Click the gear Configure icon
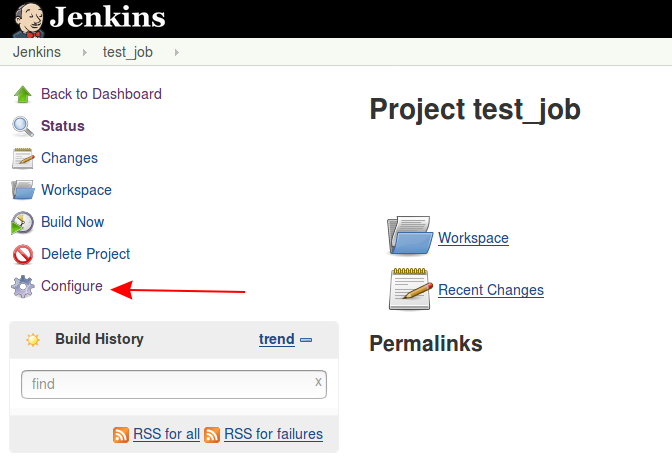Image resolution: width=672 pixels, height=467 pixels. pyautogui.click(x=23, y=286)
